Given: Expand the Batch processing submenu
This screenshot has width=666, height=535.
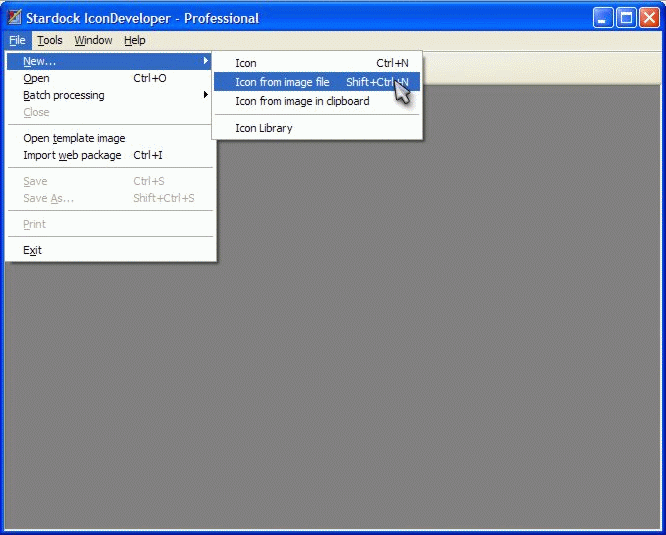Looking at the screenshot, I should click(x=109, y=95).
